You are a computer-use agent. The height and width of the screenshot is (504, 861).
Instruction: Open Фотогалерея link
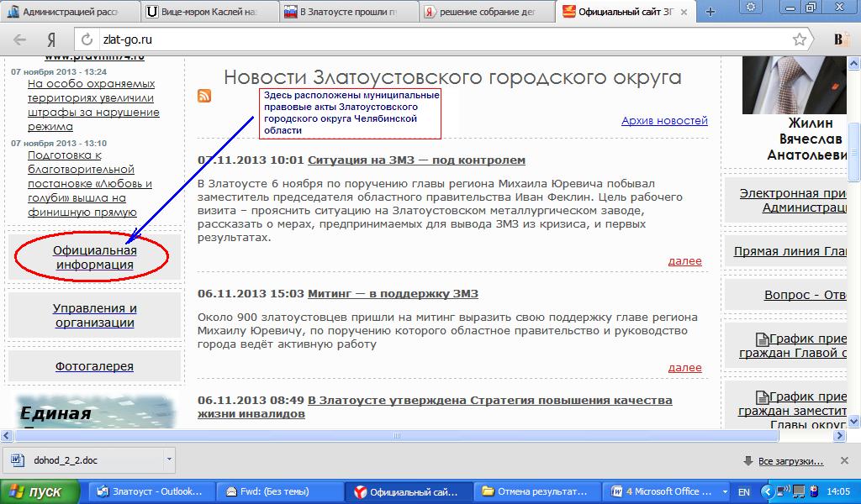click(x=94, y=365)
